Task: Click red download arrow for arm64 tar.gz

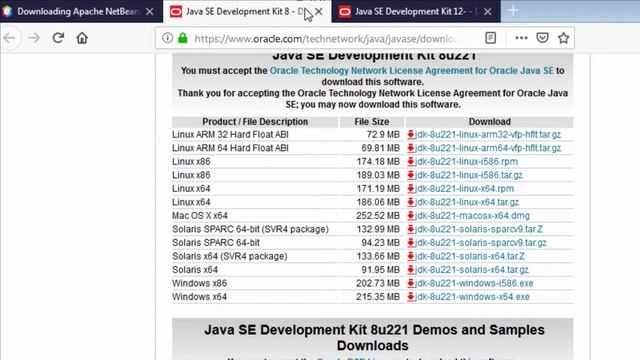Action: 411,148
